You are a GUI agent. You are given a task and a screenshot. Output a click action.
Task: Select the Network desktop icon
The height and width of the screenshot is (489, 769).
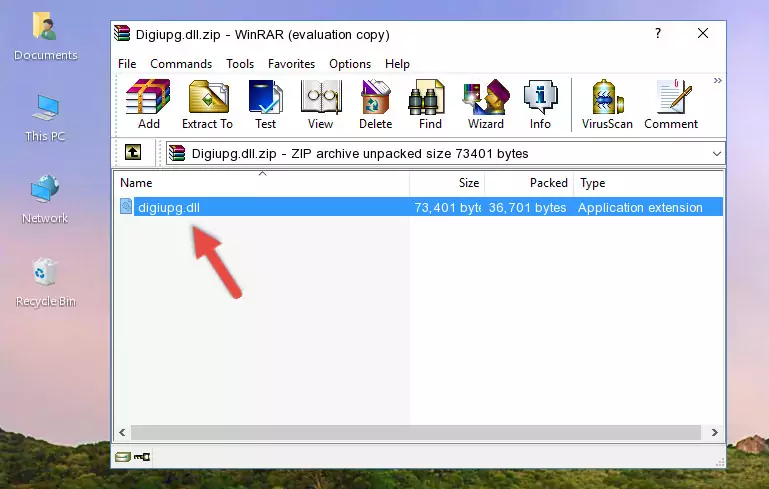coord(45,199)
